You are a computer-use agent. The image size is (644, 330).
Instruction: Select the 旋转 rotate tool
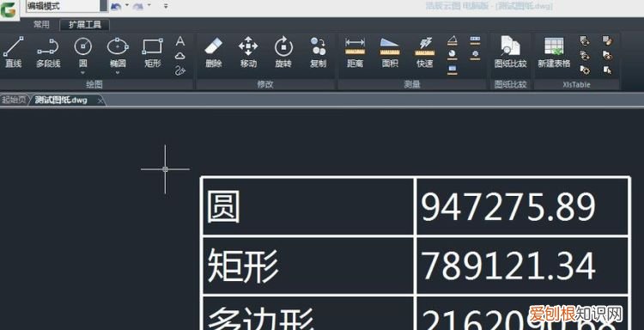click(x=283, y=52)
